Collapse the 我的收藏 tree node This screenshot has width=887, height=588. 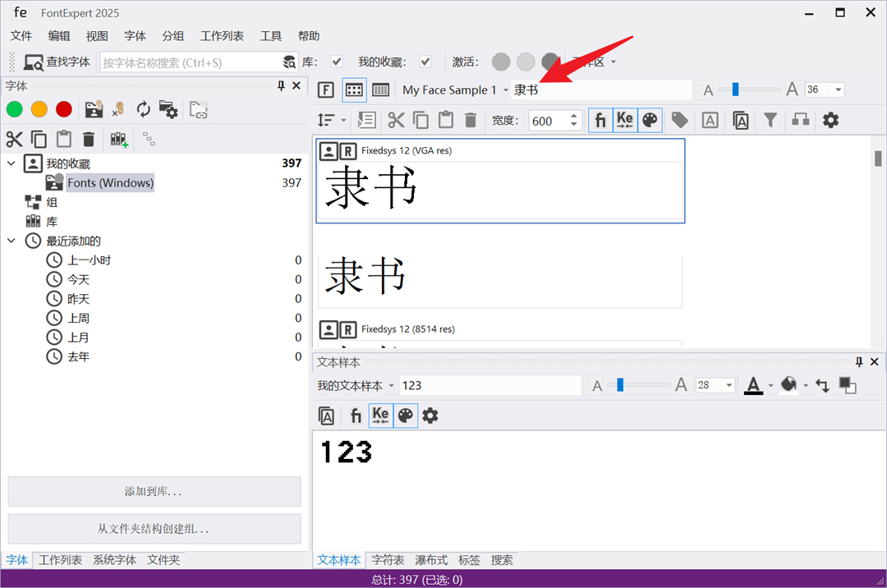11,163
